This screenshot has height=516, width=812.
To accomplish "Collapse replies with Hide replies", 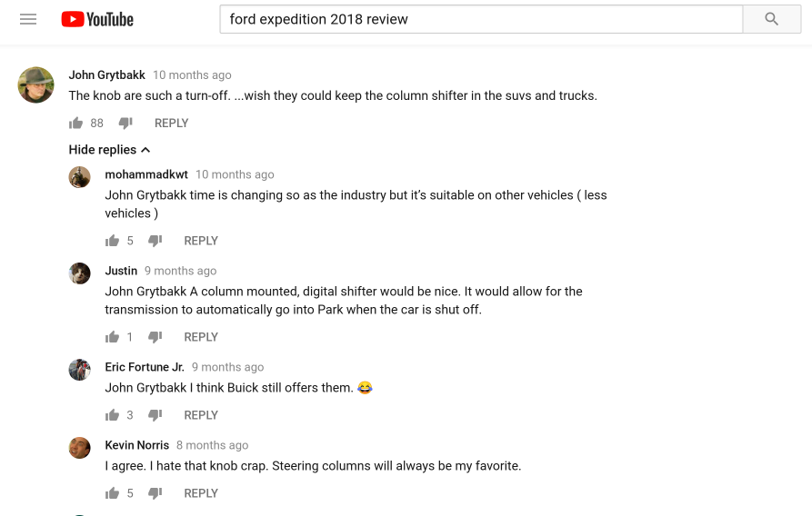I will pyautogui.click(x=109, y=150).
